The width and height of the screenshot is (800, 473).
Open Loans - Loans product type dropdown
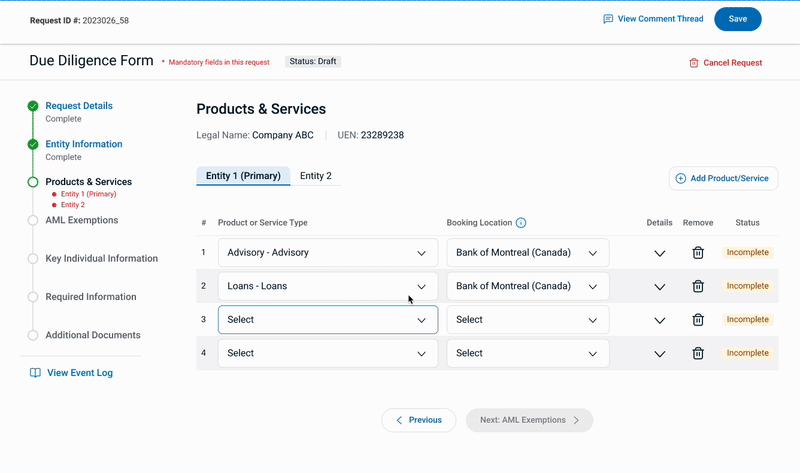327,286
